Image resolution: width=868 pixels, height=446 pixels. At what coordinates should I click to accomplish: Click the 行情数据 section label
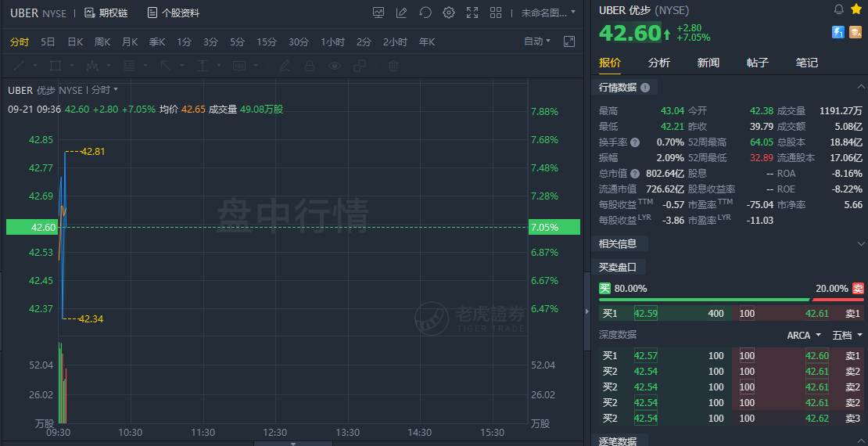pyautogui.click(x=617, y=87)
